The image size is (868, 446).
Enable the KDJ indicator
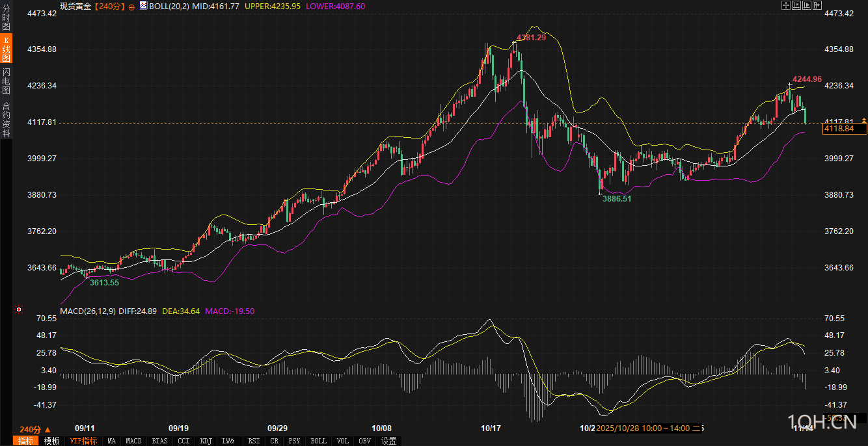[x=206, y=441]
